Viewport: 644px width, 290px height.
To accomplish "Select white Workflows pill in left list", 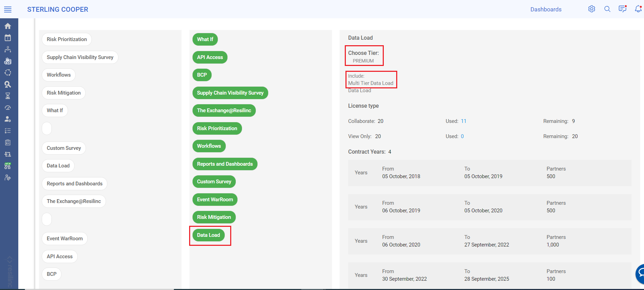I will pyautogui.click(x=59, y=75).
